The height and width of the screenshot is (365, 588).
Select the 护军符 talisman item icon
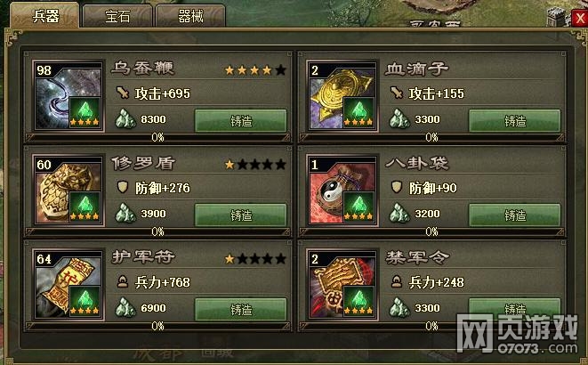coord(68,285)
